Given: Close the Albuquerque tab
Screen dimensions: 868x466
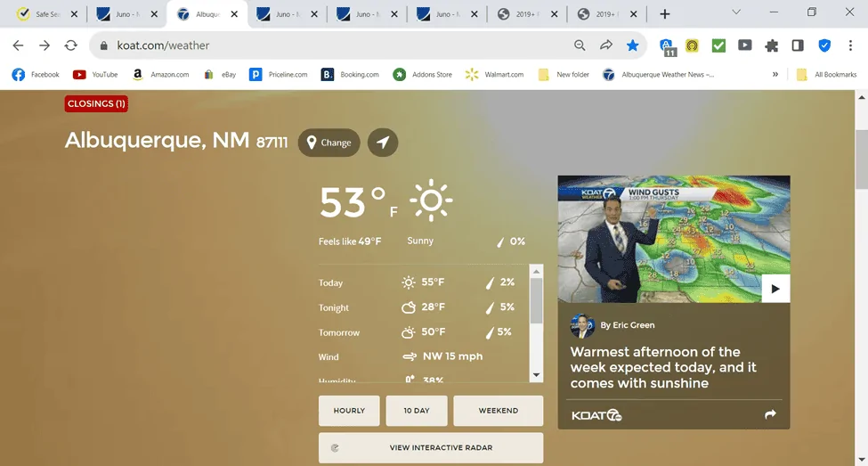Looking at the screenshot, I should point(234,14).
